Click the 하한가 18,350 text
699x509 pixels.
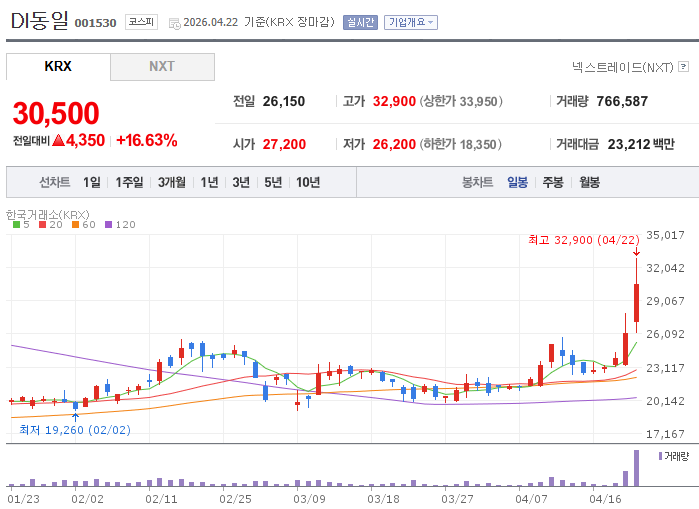(461, 144)
